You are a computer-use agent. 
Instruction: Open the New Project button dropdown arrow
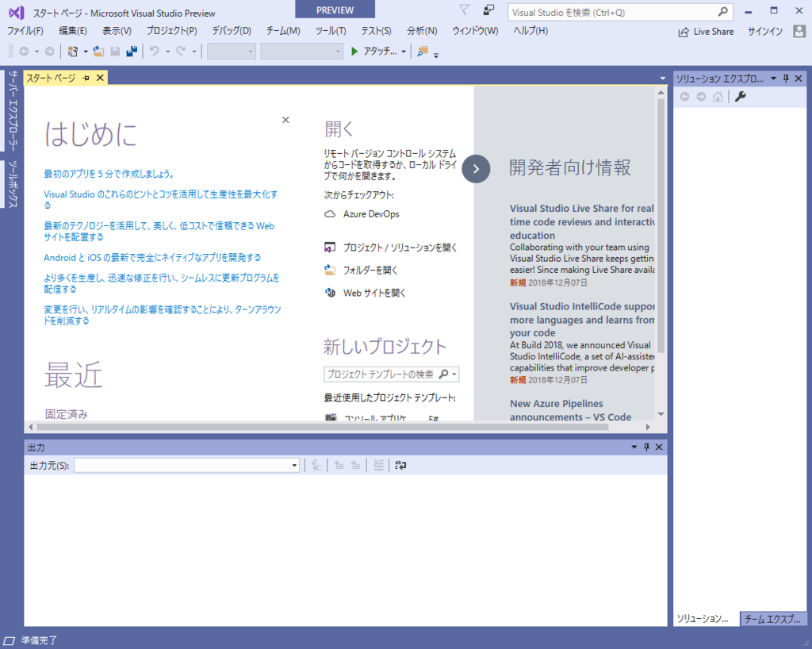(x=86, y=52)
